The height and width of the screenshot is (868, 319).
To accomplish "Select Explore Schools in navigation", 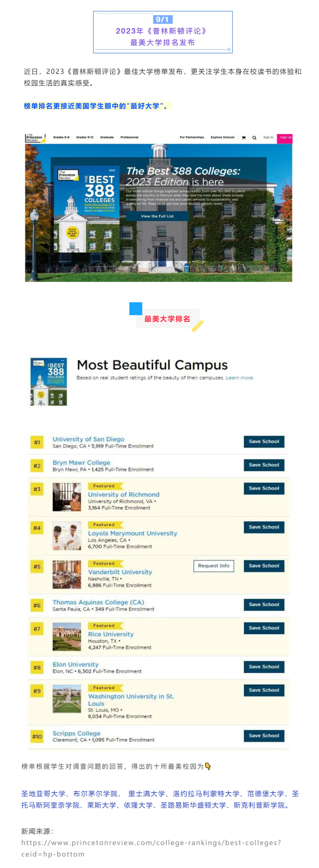I will tap(223, 137).
